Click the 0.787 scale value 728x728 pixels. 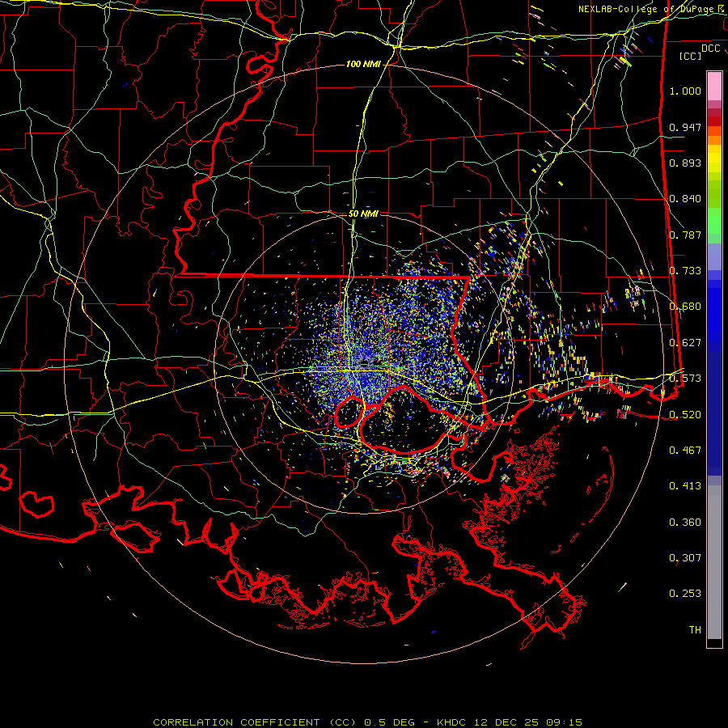click(685, 235)
